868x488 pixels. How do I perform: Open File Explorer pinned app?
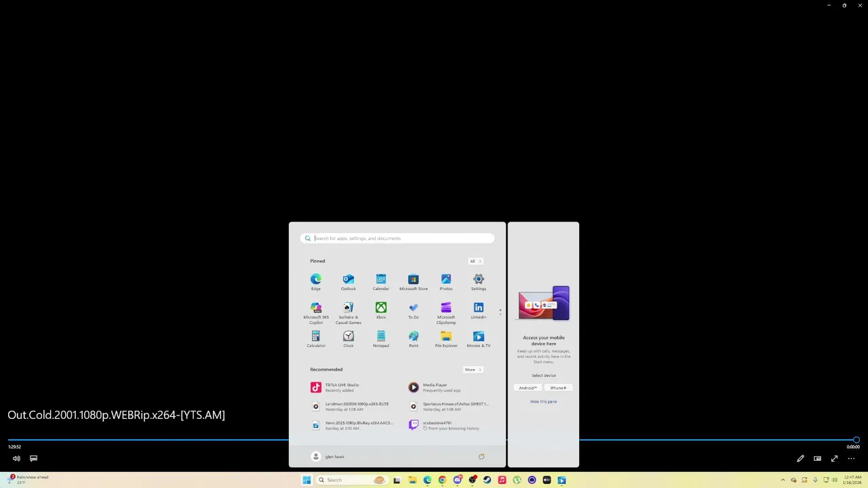click(x=446, y=340)
